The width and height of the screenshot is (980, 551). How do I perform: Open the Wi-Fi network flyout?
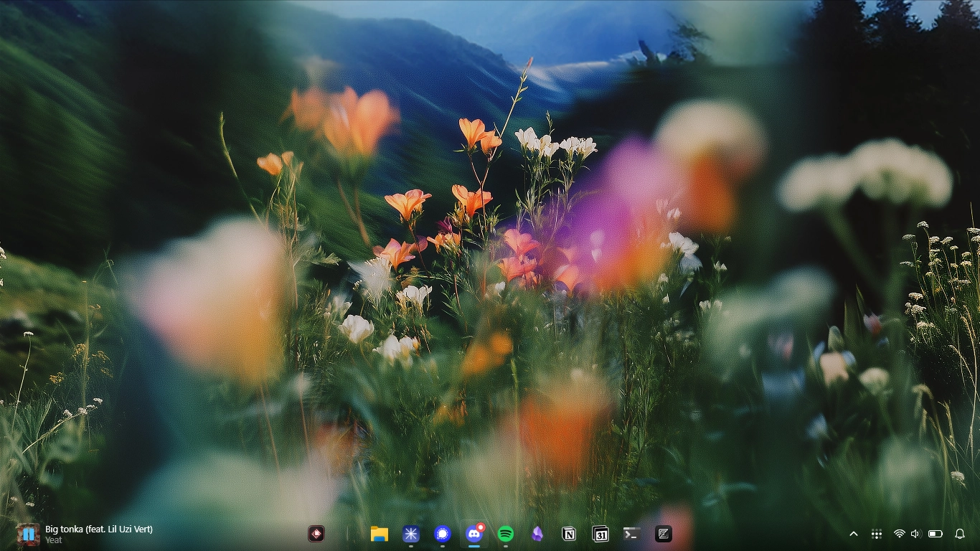pos(899,534)
